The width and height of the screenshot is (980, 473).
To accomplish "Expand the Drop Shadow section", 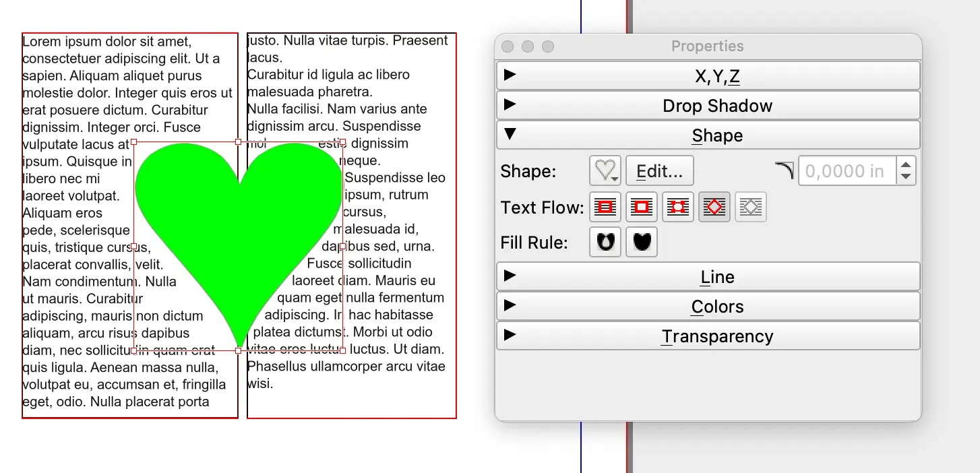I will (708, 106).
